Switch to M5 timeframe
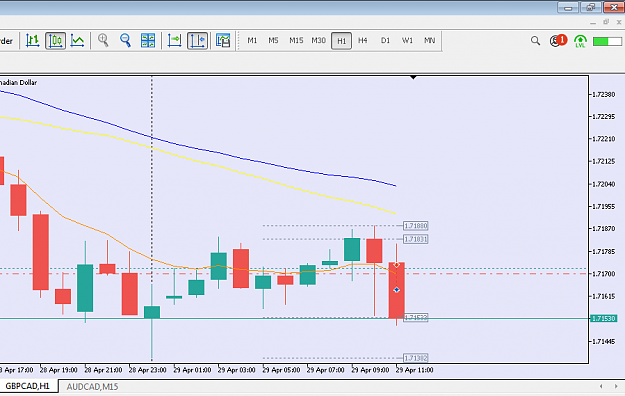Screen dimensions: 625x396 273,41
